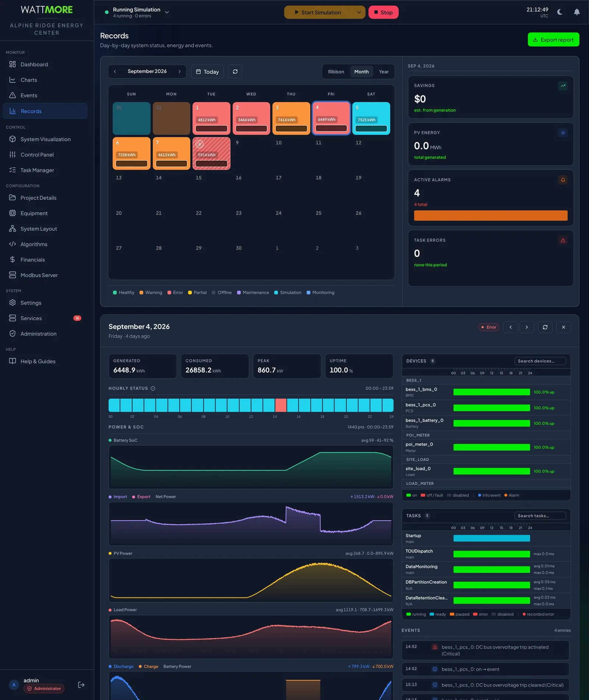Viewport: 589px width, 700px height.
Task: Go to the next month
Action: tap(180, 71)
